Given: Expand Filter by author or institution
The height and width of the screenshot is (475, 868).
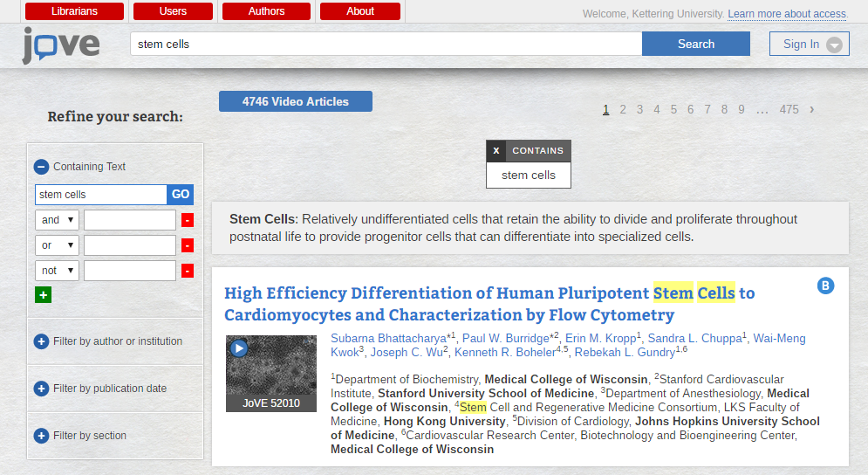Looking at the screenshot, I should (x=42, y=341).
